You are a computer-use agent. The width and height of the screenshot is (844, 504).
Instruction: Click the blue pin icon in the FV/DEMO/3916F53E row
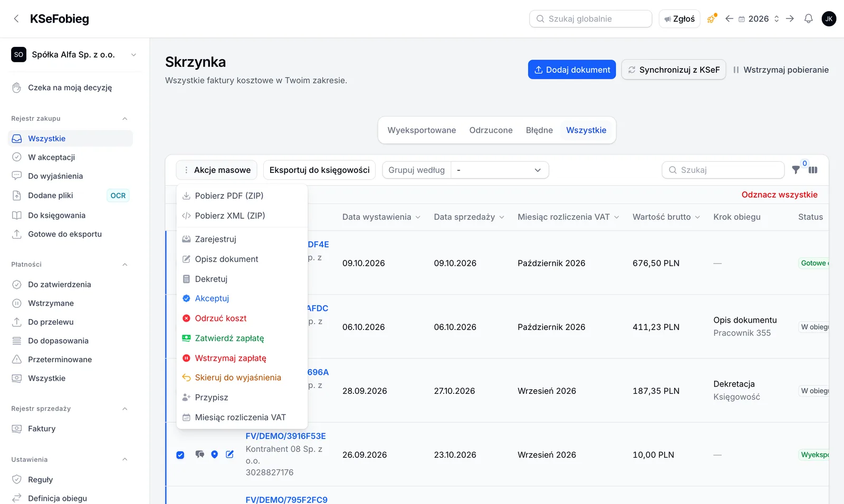click(x=215, y=454)
